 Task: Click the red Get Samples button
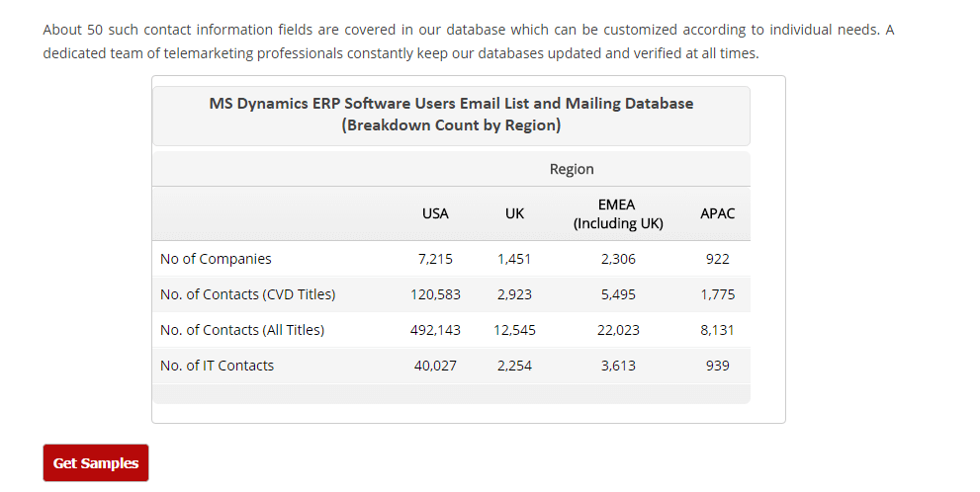pos(96,462)
